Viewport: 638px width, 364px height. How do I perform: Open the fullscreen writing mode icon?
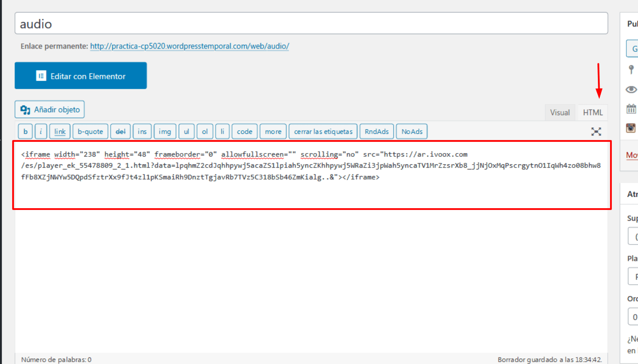[596, 132]
